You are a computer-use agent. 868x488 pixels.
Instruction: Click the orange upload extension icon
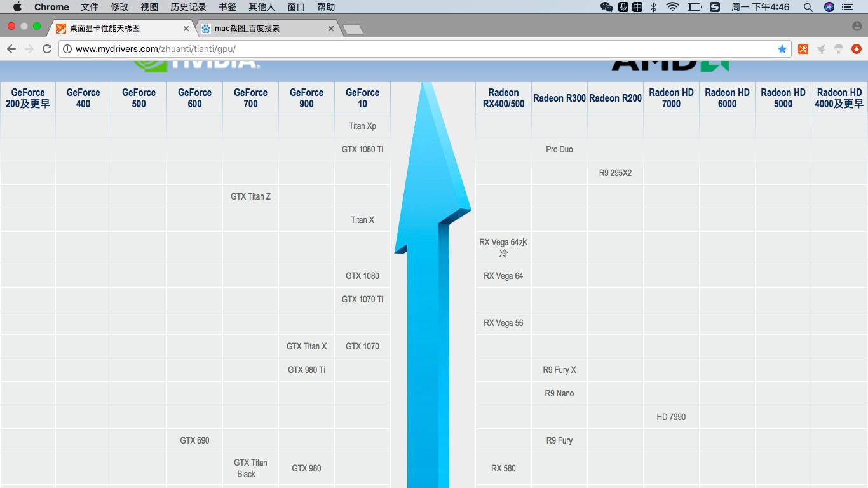(x=857, y=49)
